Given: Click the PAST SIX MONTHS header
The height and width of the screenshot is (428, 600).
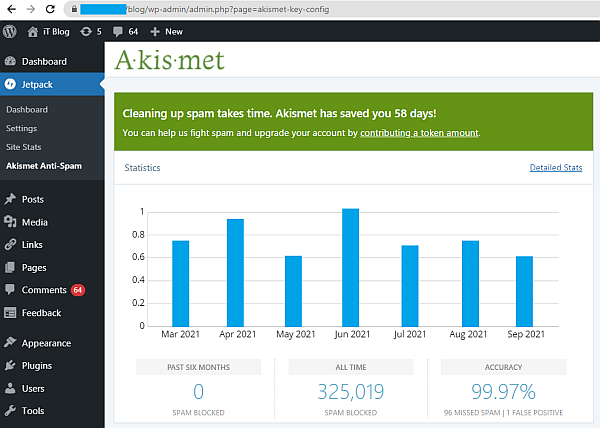Looking at the screenshot, I should [198, 367].
